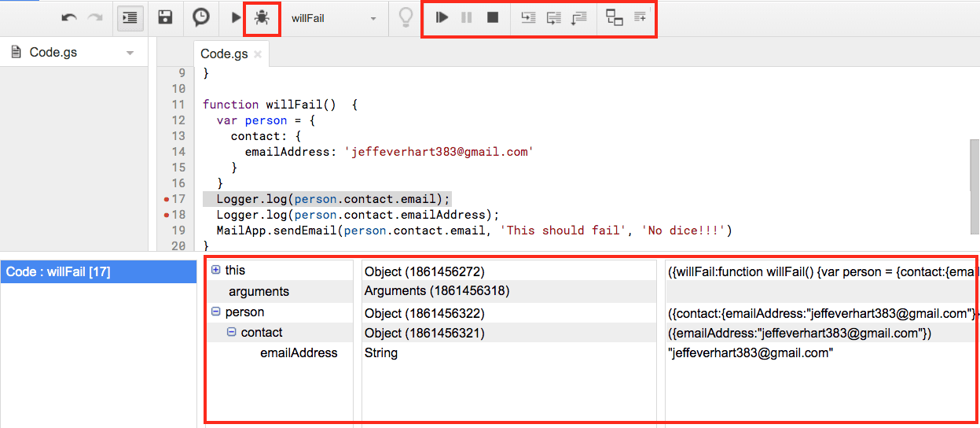Open the willFail function dropdown
Image resolution: width=980 pixels, height=428 pixels.
click(x=335, y=18)
